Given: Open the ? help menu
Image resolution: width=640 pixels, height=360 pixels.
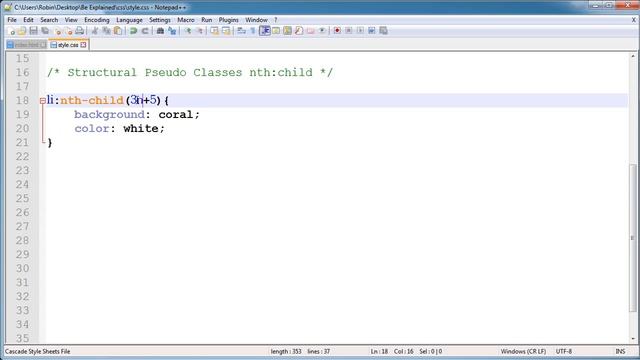Looking at the screenshot, I should click(x=276, y=20).
